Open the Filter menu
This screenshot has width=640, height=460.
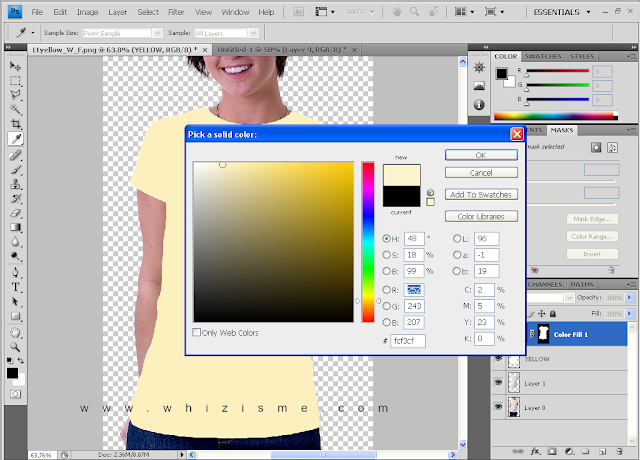[176, 12]
